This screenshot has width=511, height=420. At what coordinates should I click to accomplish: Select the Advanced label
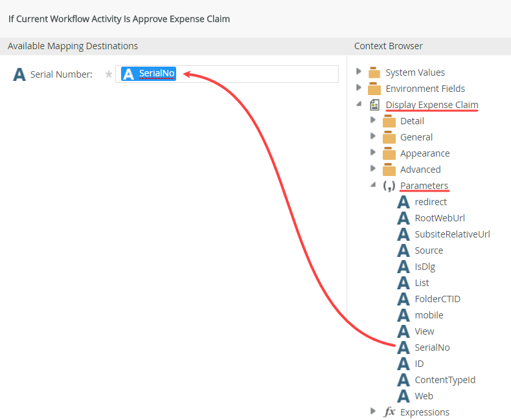pyautogui.click(x=420, y=170)
